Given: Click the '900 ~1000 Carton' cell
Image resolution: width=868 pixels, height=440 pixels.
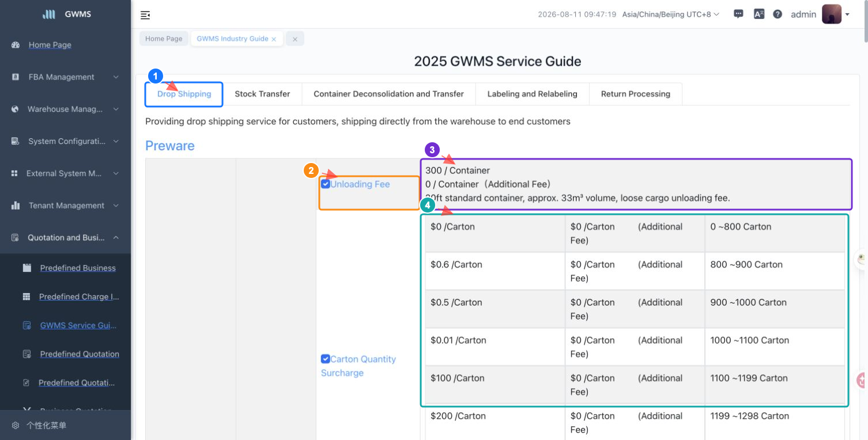Looking at the screenshot, I should pyautogui.click(x=775, y=309).
